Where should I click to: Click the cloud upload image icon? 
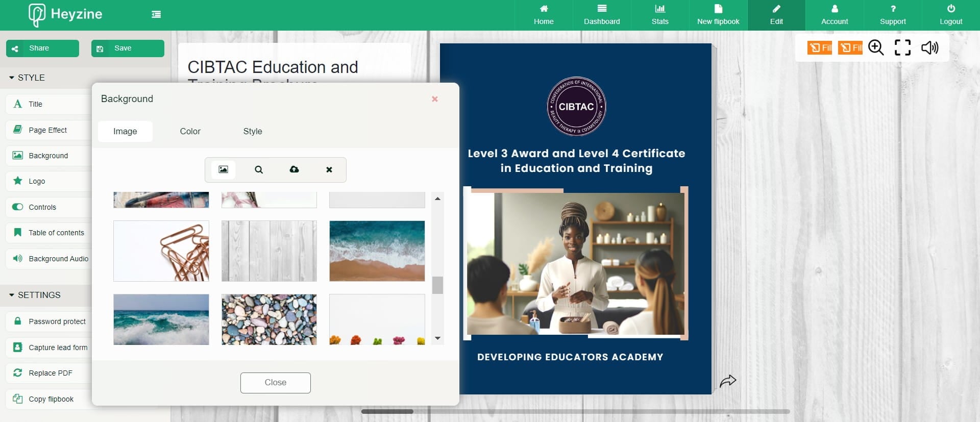294,170
